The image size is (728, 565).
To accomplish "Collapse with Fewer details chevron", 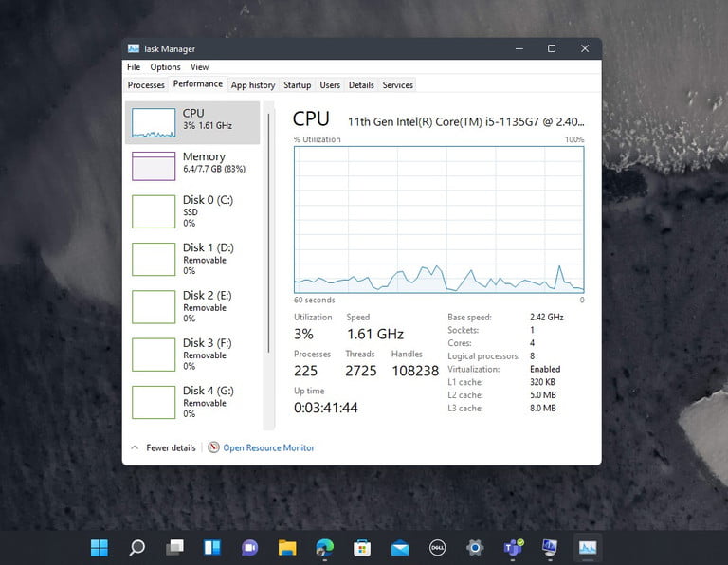I will (135, 447).
